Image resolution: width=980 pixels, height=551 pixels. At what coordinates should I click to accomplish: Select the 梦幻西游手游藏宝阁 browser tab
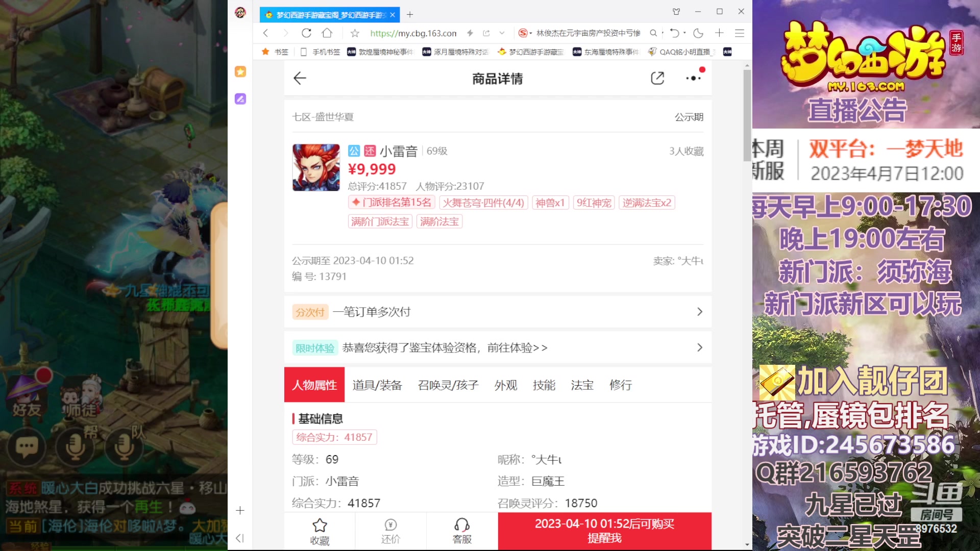pyautogui.click(x=330, y=15)
